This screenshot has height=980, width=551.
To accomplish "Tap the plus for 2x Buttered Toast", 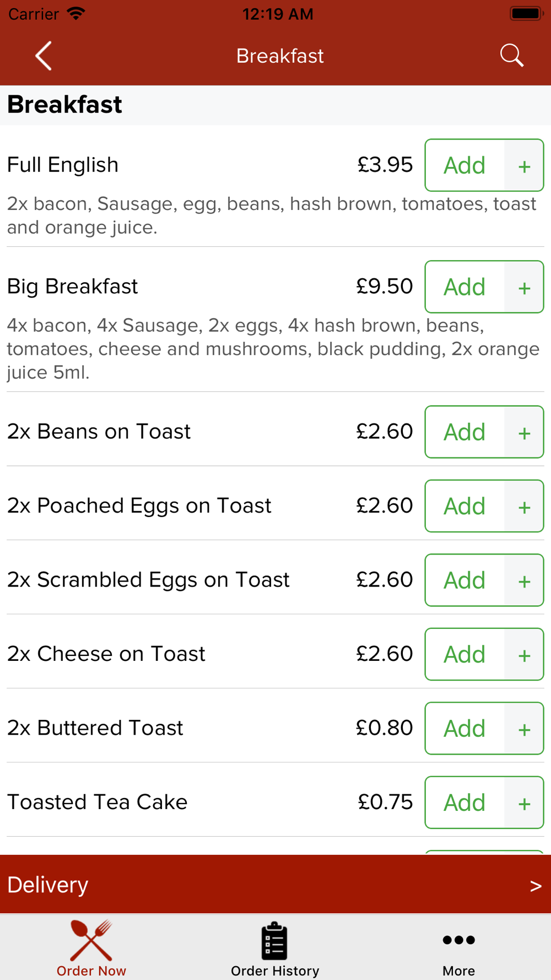I will coord(524,729).
